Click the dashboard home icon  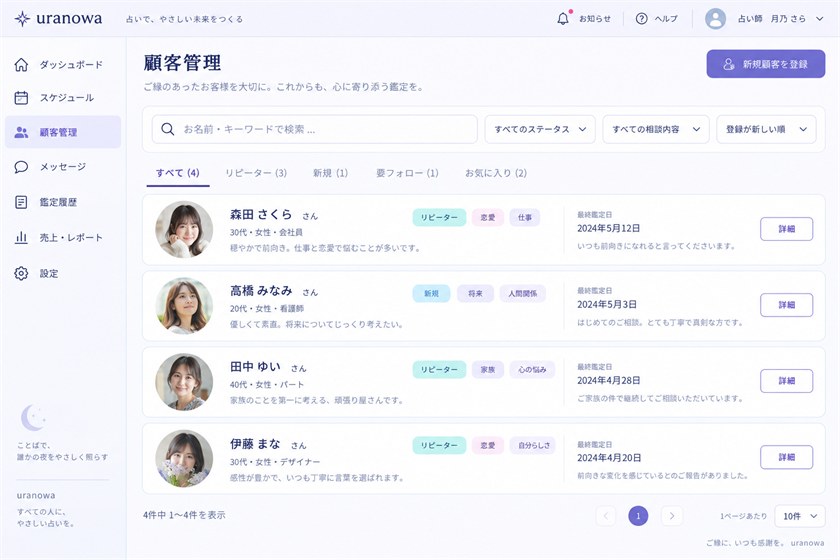[21, 64]
